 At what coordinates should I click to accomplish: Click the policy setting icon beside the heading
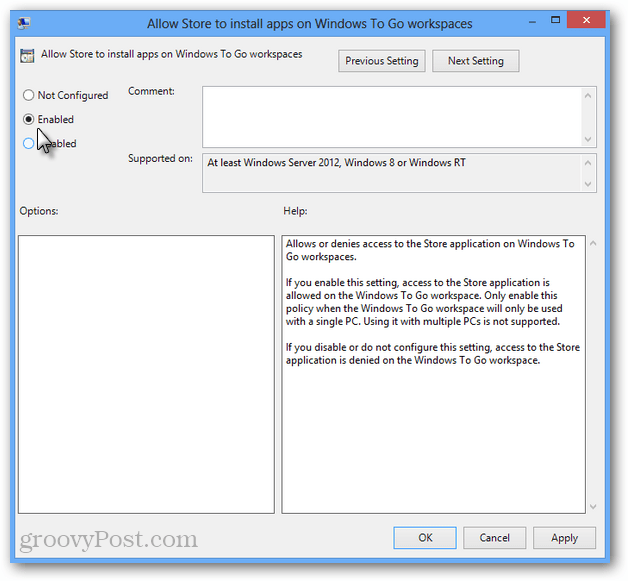click(x=27, y=56)
